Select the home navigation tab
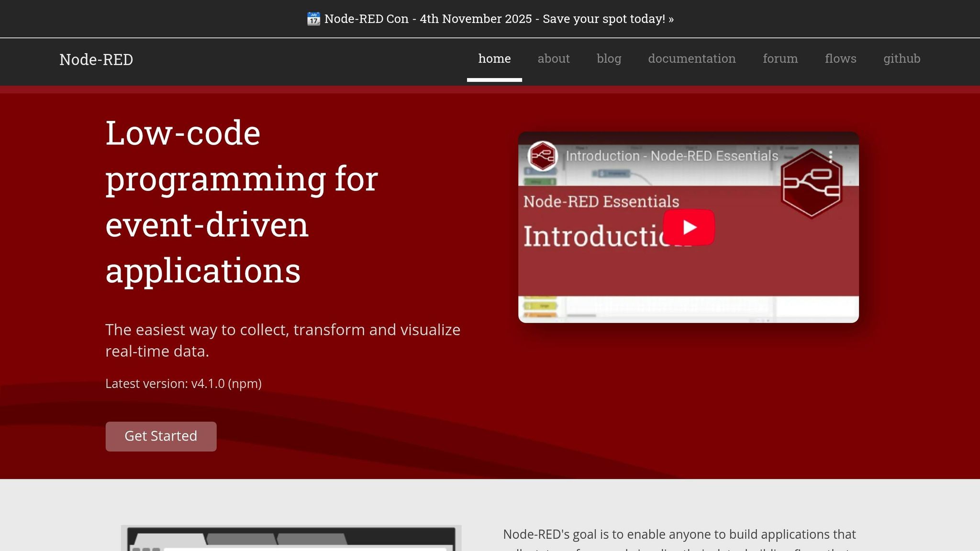 click(x=494, y=58)
